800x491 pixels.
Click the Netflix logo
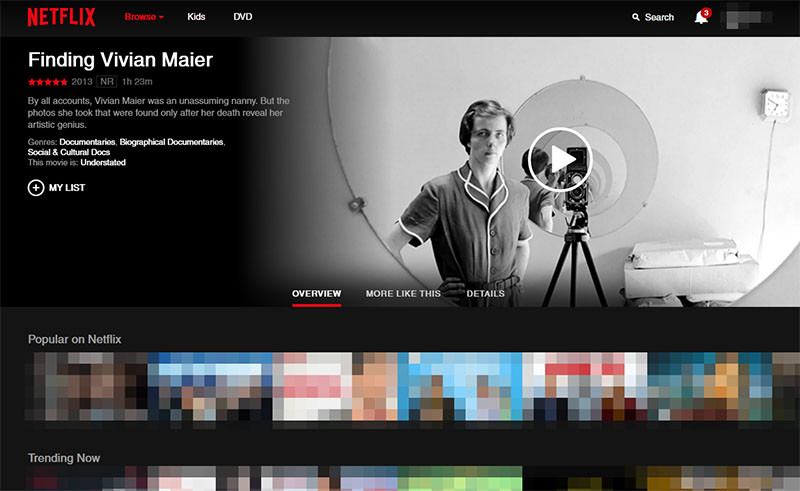[61, 17]
